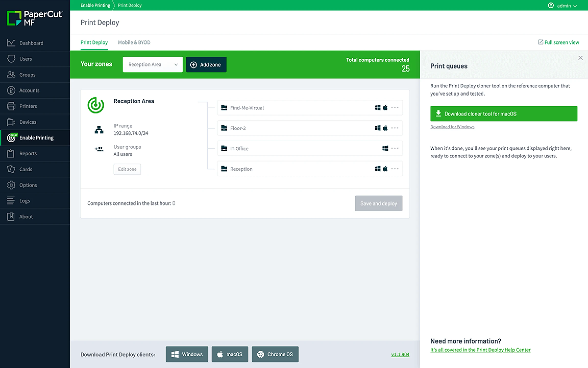Open the Reception Area zone dropdown
This screenshot has width=588, height=368.
coord(153,65)
